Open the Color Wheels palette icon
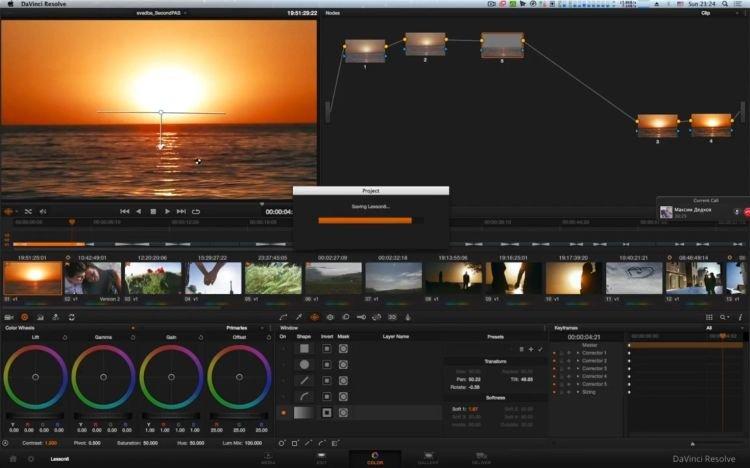The height and width of the screenshot is (468, 750). [24, 317]
